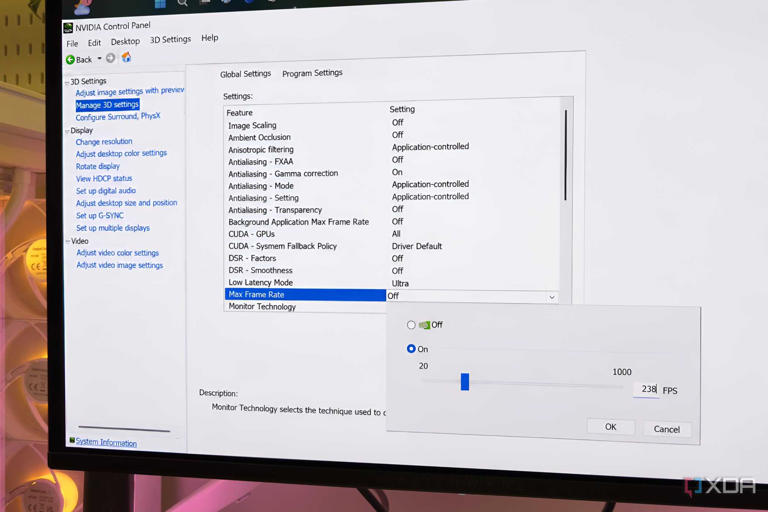This screenshot has height=512, width=768.
Task: Select the On radio button for Max Frame Rate
Action: [411, 348]
